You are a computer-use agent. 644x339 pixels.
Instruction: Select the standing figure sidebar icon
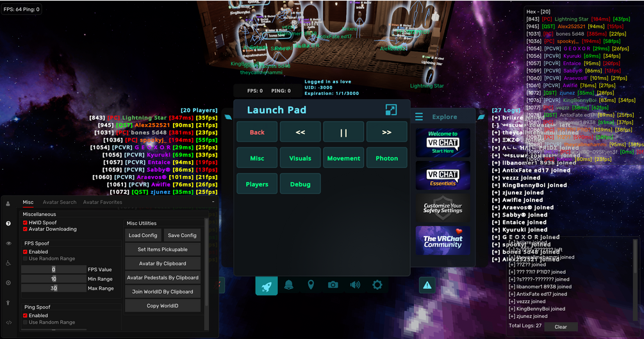8,302
